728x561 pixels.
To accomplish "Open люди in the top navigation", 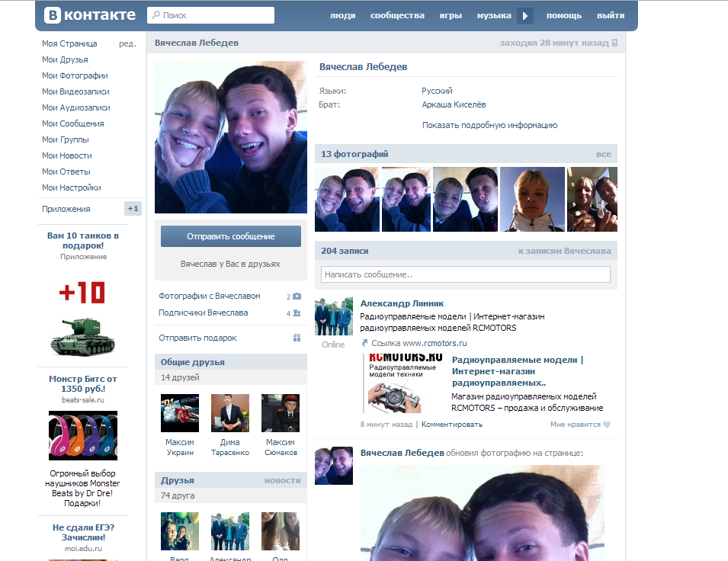I will (342, 15).
